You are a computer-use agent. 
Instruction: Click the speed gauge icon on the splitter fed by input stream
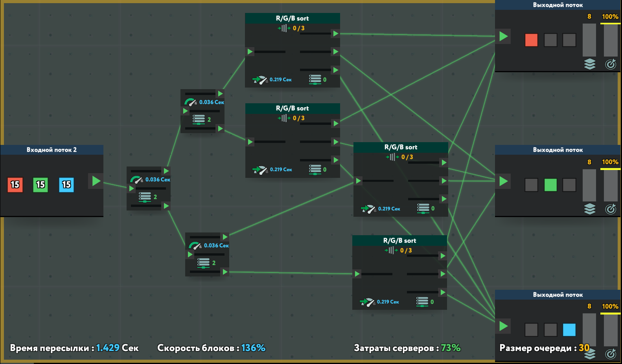(x=136, y=180)
